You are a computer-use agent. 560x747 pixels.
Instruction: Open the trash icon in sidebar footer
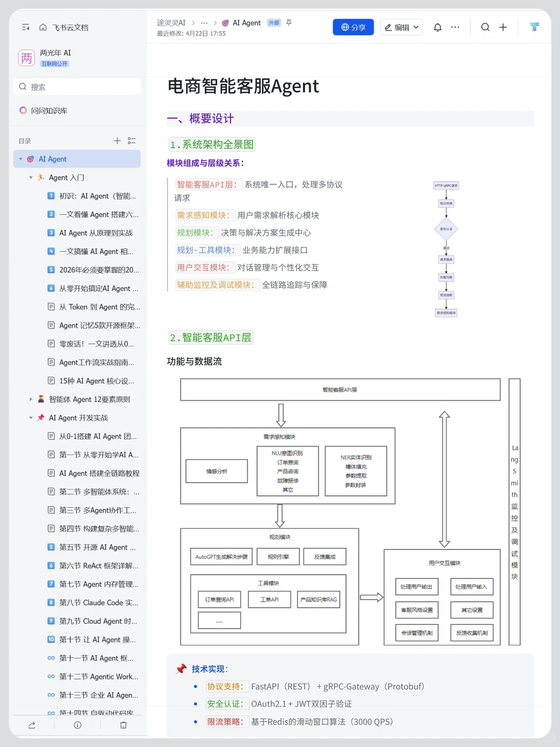[x=123, y=725]
